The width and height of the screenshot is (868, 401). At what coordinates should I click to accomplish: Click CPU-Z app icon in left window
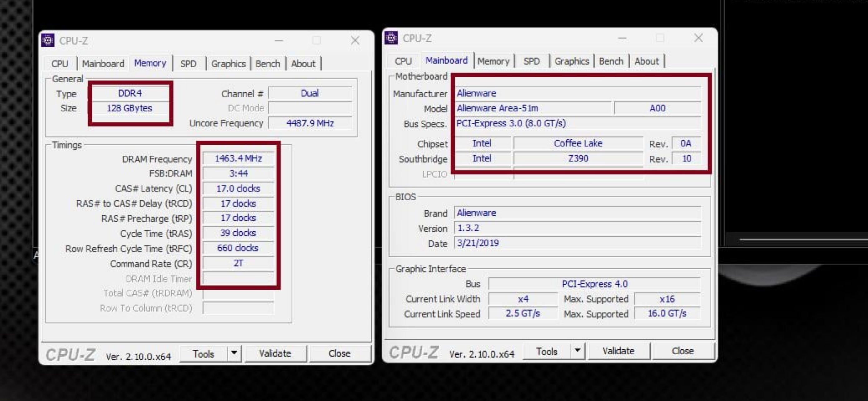click(x=48, y=40)
